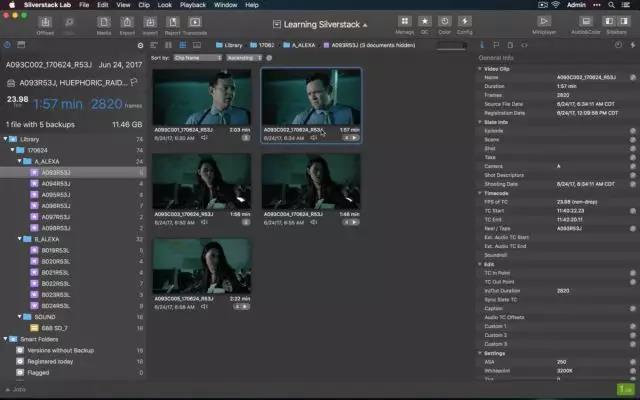Go to the A_ALEXA breadcrumb
The height and width of the screenshot is (400, 640).
(299, 45)
